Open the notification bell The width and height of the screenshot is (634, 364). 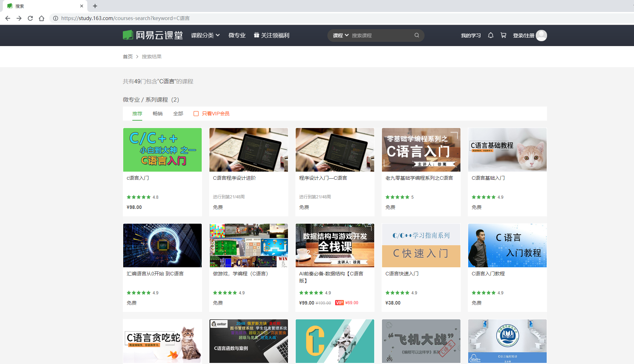coord(490,35)
